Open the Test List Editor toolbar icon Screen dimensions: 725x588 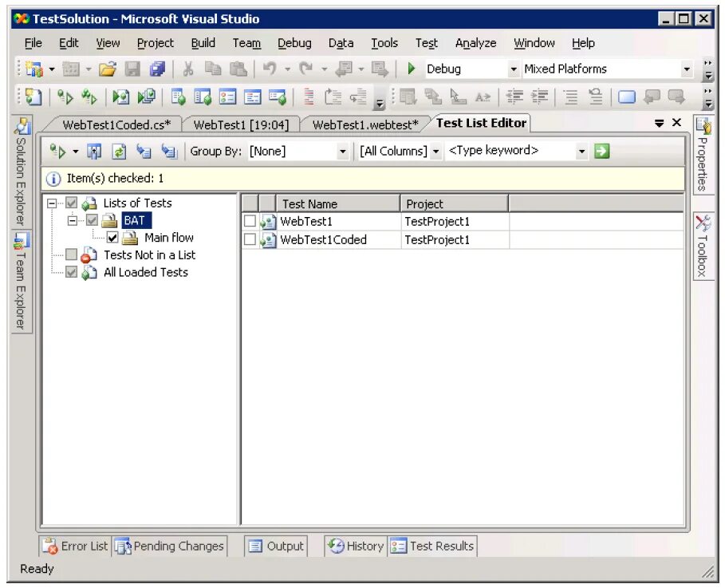coord(203,97)
